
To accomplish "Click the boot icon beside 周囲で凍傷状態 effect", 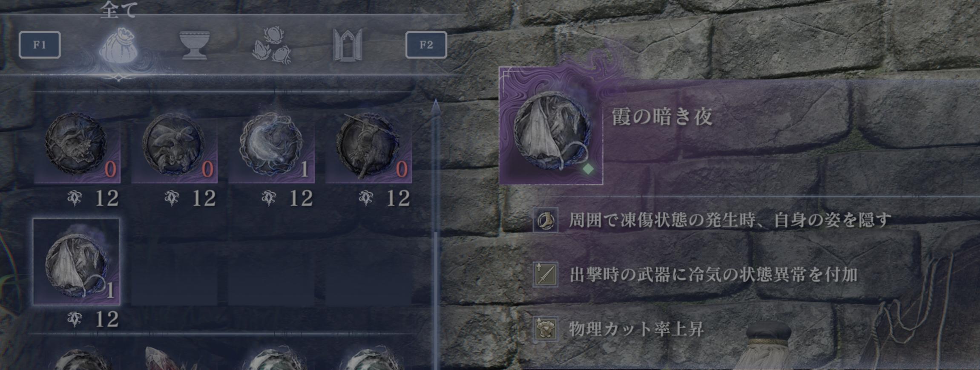I will click(x=546, y=220).
